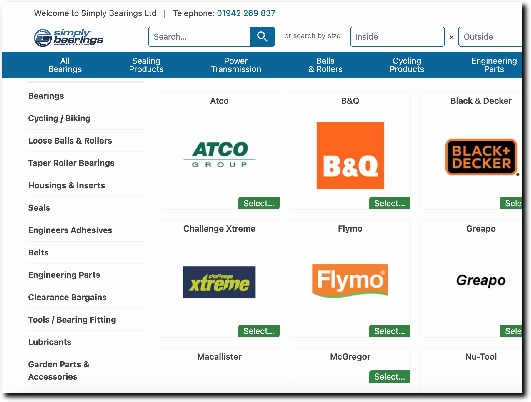Image resolution: width=531 pixels, height=402 pixels.
Task: Click the Atco brand title
Action: tap(219, 101)
